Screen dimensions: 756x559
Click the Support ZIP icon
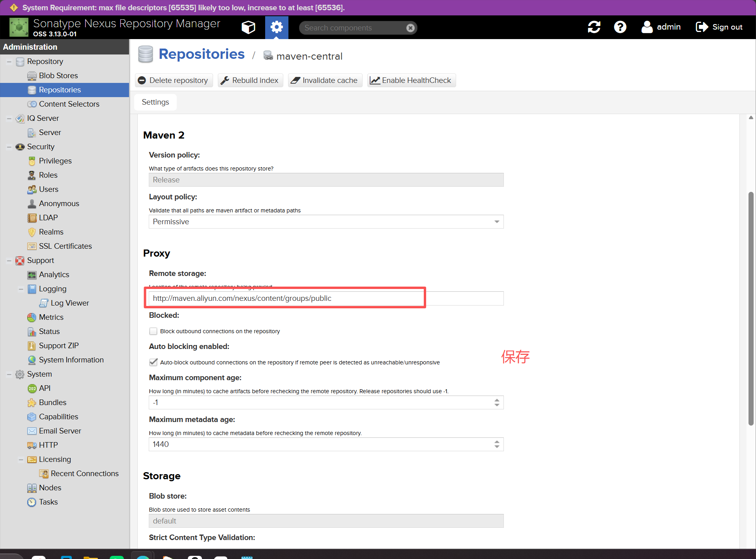tap(32, 346)
